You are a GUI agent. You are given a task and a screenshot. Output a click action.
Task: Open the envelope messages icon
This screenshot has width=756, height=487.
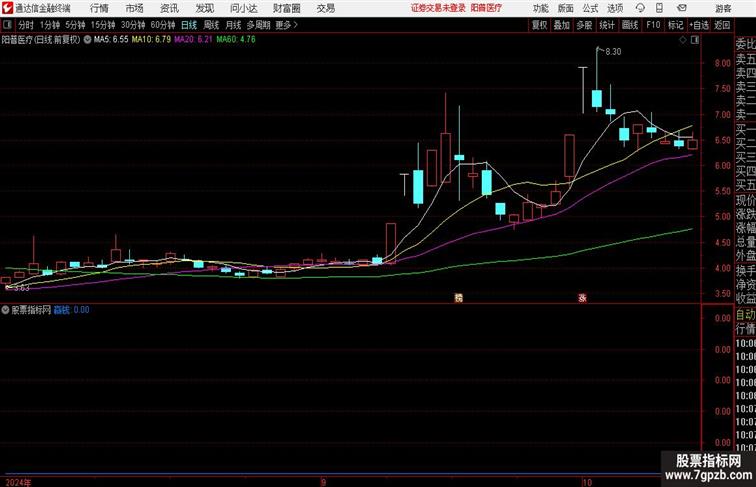(x=681, y=8)
